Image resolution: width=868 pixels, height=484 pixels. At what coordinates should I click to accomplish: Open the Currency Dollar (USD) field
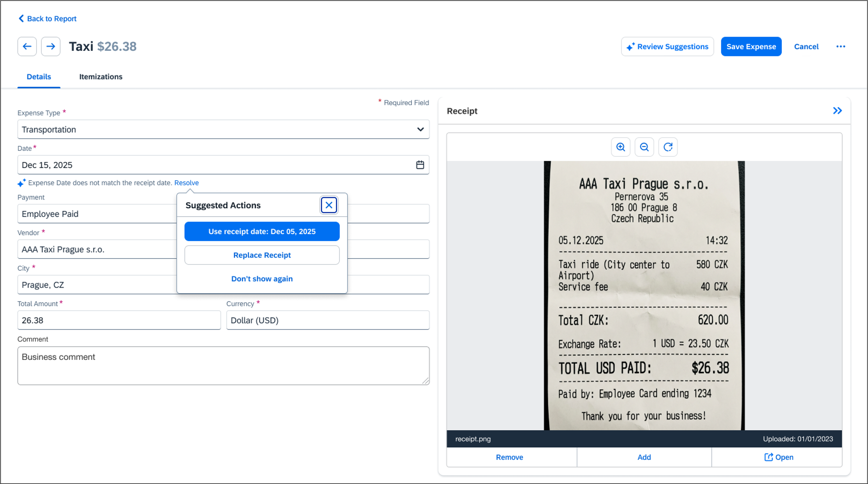[327, 320]
